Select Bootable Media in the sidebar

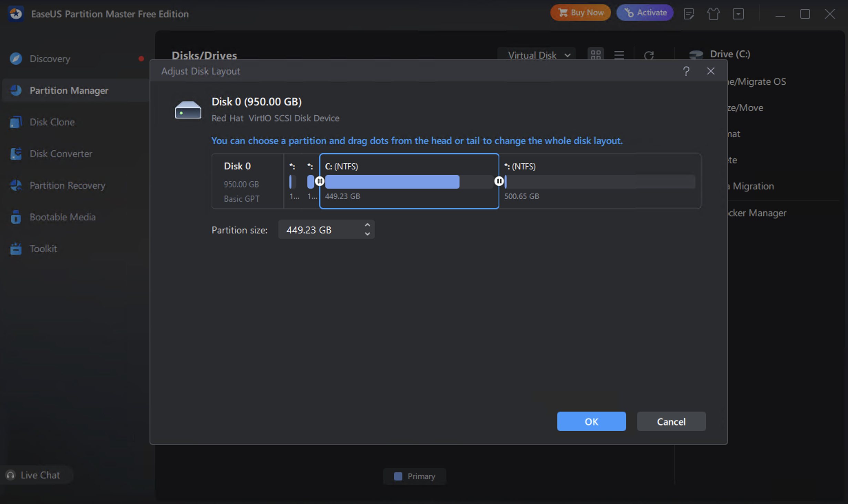click(x=75, y=217)
